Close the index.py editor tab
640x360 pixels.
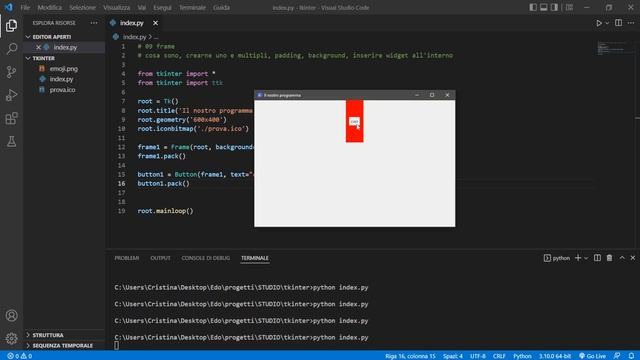pos(156,23)
